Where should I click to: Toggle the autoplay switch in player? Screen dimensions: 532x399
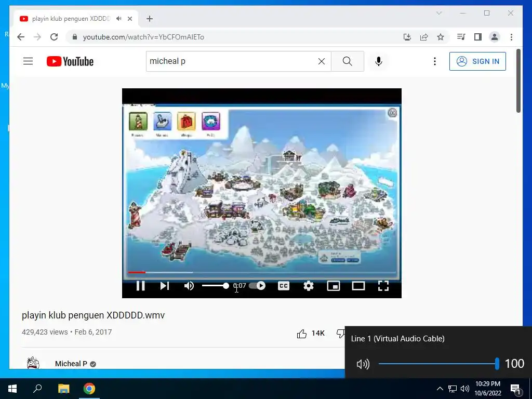pos(257,286)
